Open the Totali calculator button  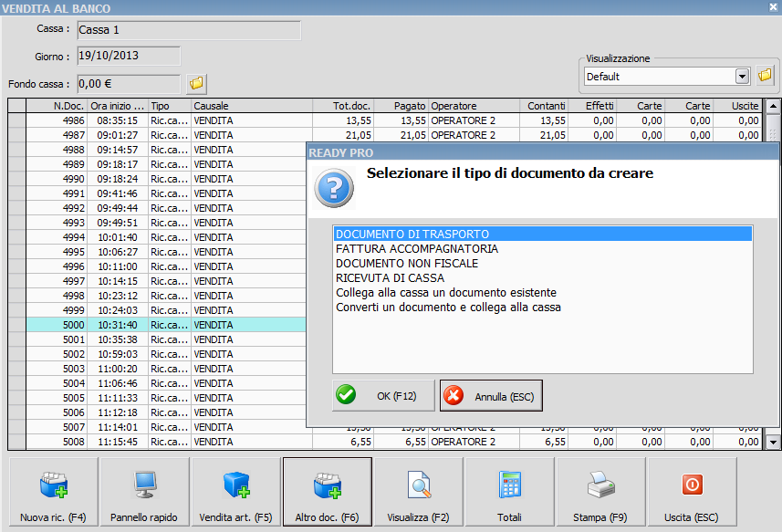click(510, 492)
